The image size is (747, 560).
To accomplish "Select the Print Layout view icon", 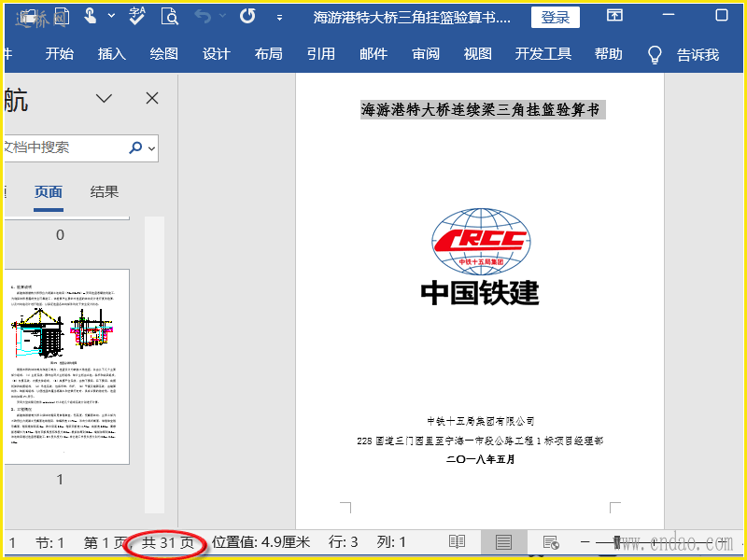I will point(503,542).
